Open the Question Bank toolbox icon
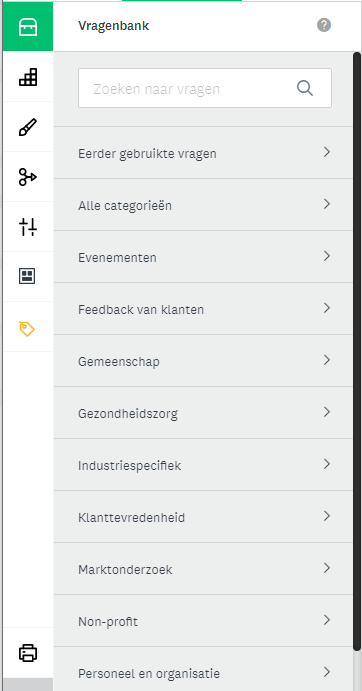Image resolution: width=362 pixels, height=691 pixels. point(28,27)
